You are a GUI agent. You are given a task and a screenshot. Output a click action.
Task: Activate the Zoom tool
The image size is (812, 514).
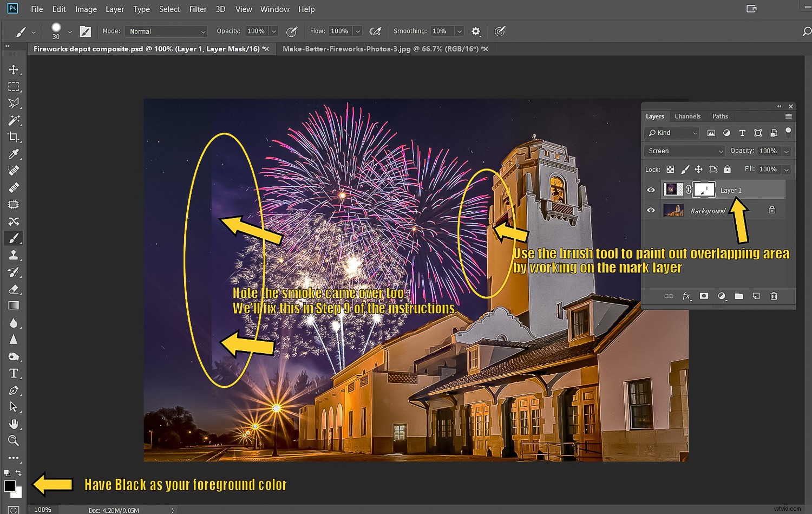(14, 441)
